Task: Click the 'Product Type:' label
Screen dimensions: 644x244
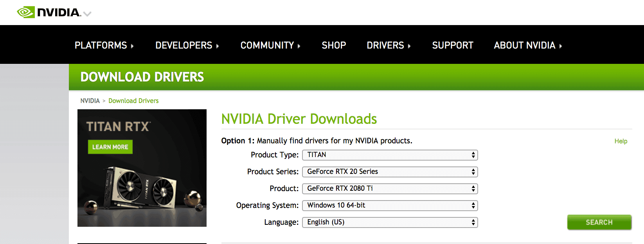Action: pyautogui.click(x=275, y=155)
